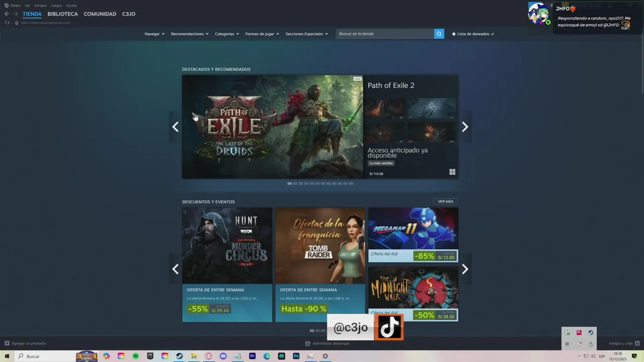Expand the Recomendaciones dropdown
The height and width of the screenshot is (362, 644).
[190, 34]
